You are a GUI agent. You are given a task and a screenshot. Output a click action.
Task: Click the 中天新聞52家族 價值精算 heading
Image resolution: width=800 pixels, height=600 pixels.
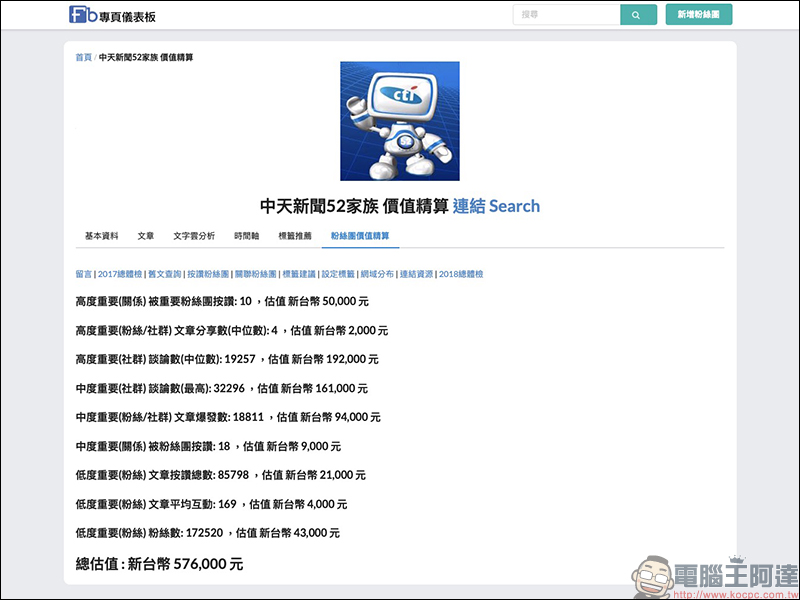(354, 206)
